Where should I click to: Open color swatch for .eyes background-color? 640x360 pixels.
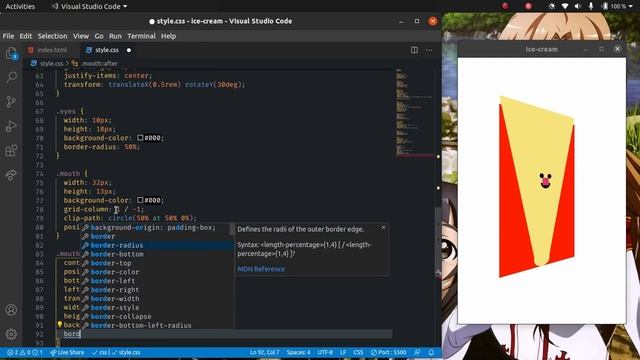140,138
